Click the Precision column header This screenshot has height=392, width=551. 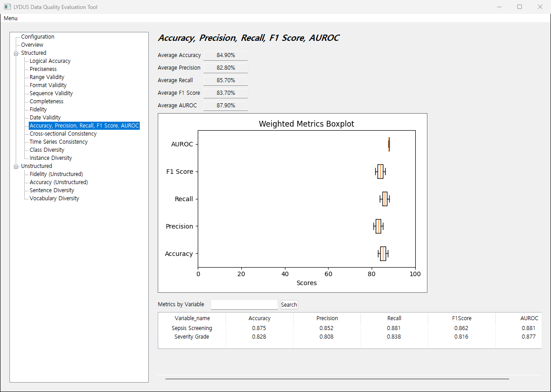(327, 318)
